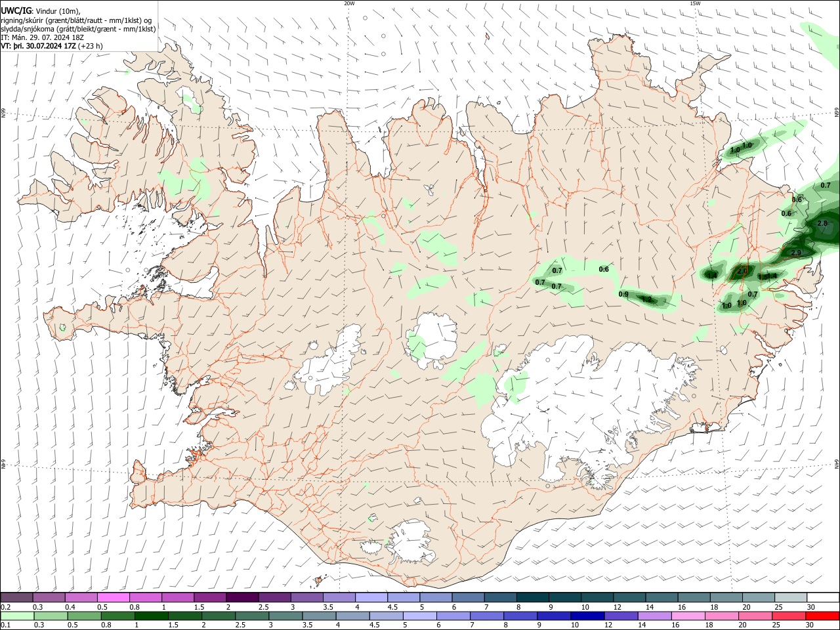The height and width of the screenshot is (630, 840).
Task: Pick the pink 0.5 swatch in upper legend row
Action: [113, 597]
